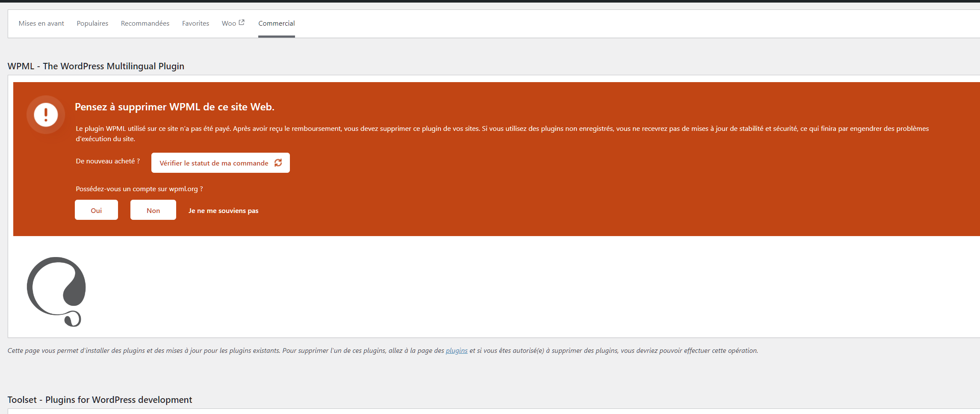Viewport: 980px width, 414px height.
Task: Open the Woo external tab
Action: pos(233,24)
